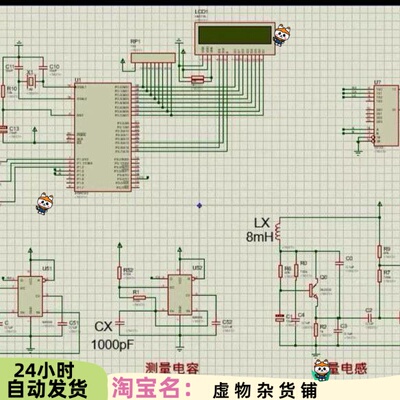Click the 1000pF value text
The image size is (400, 400).
coord(112,344)
